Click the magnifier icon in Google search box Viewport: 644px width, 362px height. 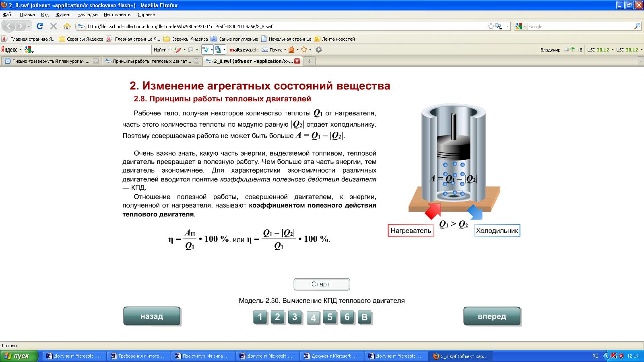(637, 26)
